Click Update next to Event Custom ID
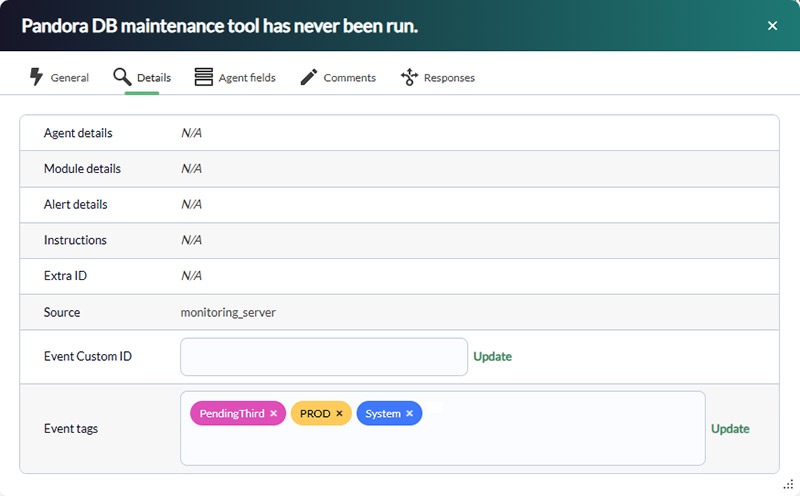This screenshot has width=800, height=496. [492, 357]
